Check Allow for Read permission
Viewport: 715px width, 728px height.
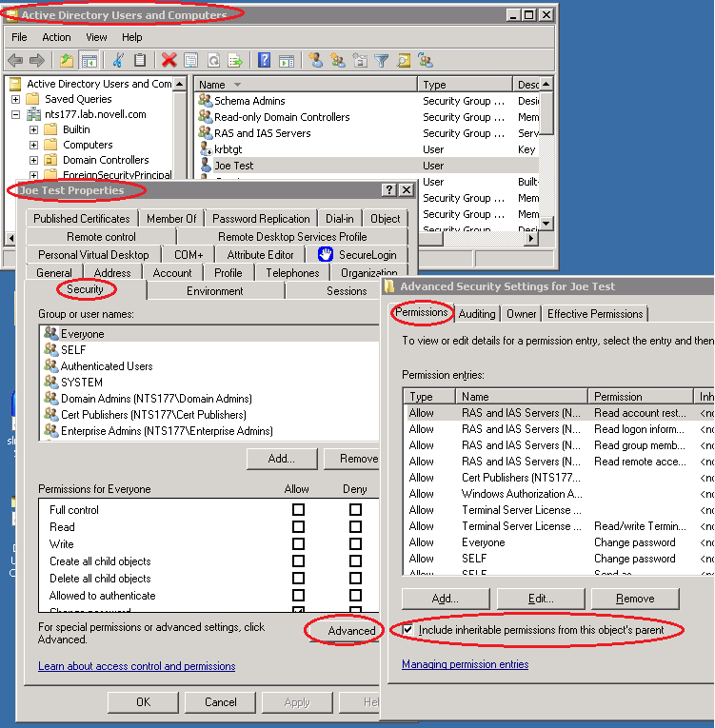coord(298,526)
